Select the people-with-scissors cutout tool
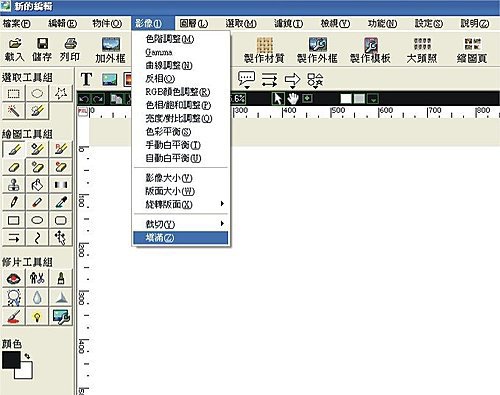The width and height of the screenshot is (500, 395). (37, 278)
